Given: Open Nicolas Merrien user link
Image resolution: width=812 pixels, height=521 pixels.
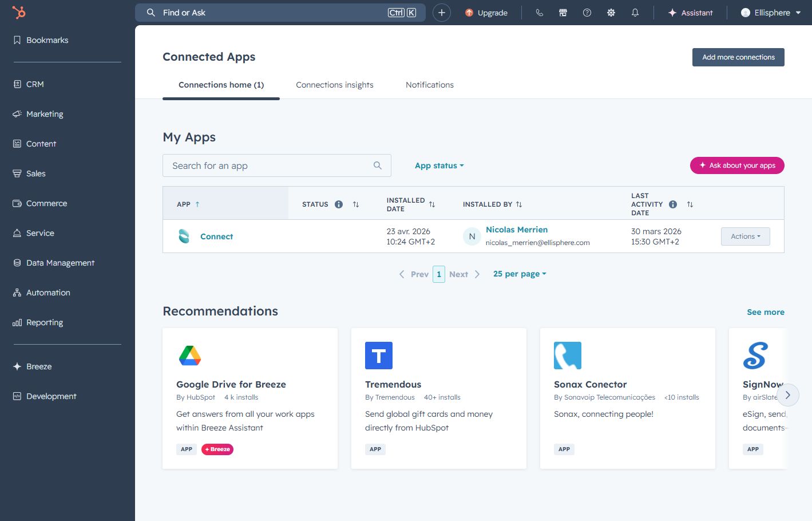Looking at the screenshot, I should pyautogui.click(x=517, y=230).
